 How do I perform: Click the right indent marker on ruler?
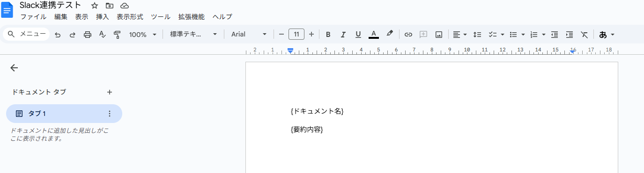[573, 51]
